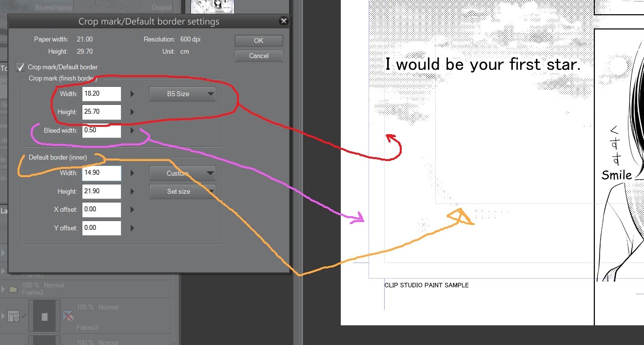The width and height of the screenshot is (644, 345).
Task: Expand the Frame2 layer folder
Action: 4,289
